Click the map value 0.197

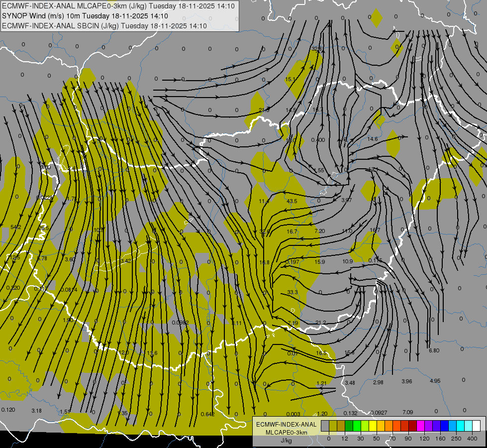pos(292,262)
